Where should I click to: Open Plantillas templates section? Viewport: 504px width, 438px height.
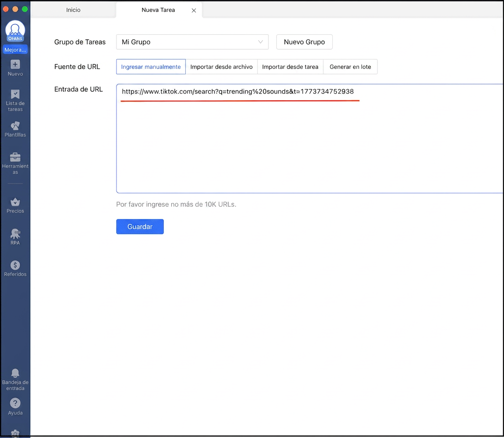click(15, 129)
